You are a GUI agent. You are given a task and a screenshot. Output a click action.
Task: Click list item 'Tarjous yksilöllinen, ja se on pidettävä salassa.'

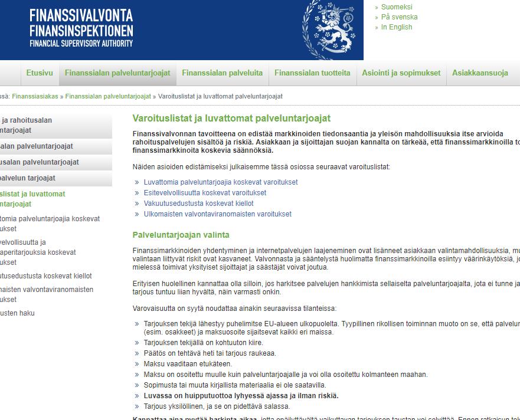click(x=217, y=406)
